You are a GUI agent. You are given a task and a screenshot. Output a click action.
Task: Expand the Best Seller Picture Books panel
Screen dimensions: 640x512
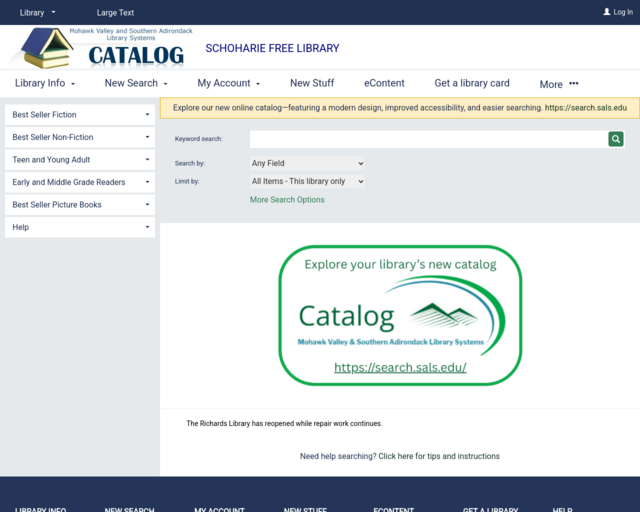[x=80, y=205]
